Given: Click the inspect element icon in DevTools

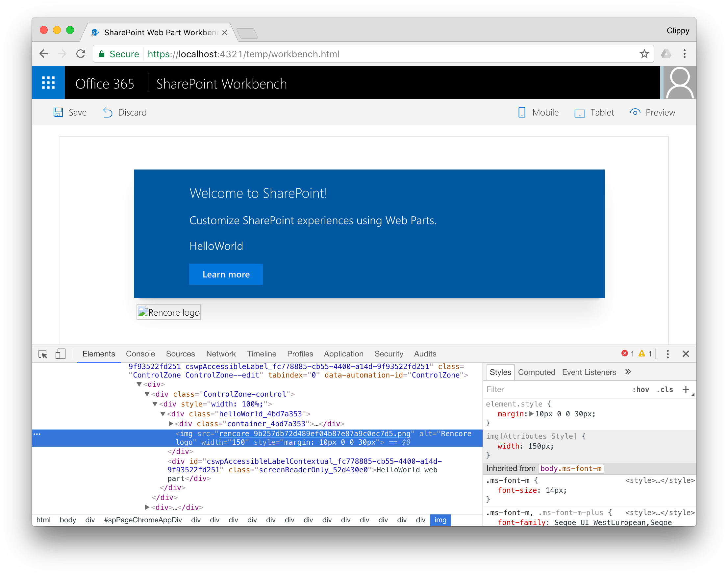Looking at the screenshot, I should tap(43, 354).
